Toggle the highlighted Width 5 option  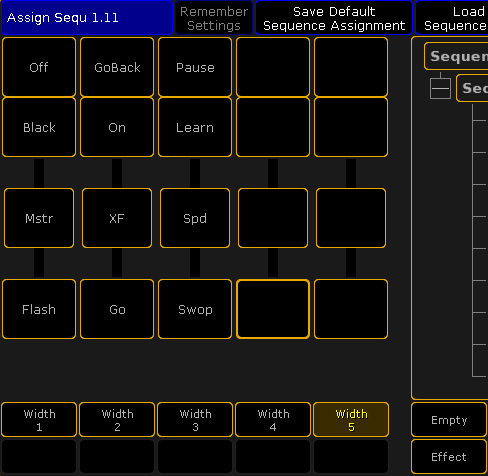click(351, 420)
